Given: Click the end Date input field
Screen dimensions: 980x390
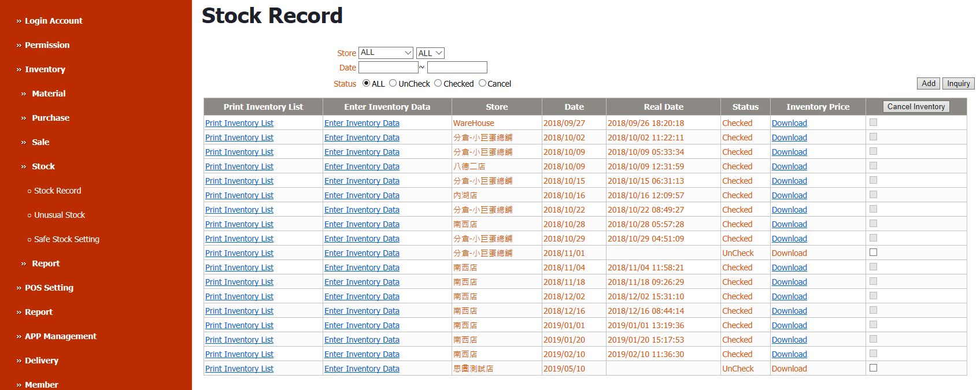Looking at the screenshot, I should click(x=457, y=68).
